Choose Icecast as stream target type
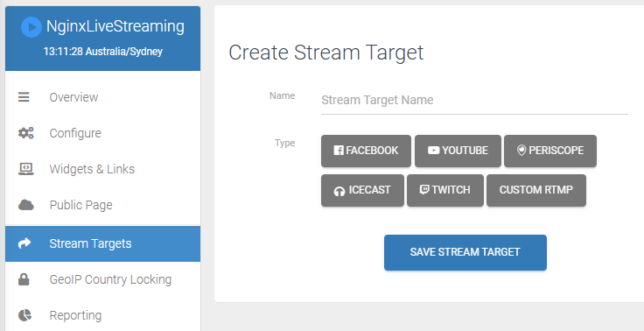 362,190
